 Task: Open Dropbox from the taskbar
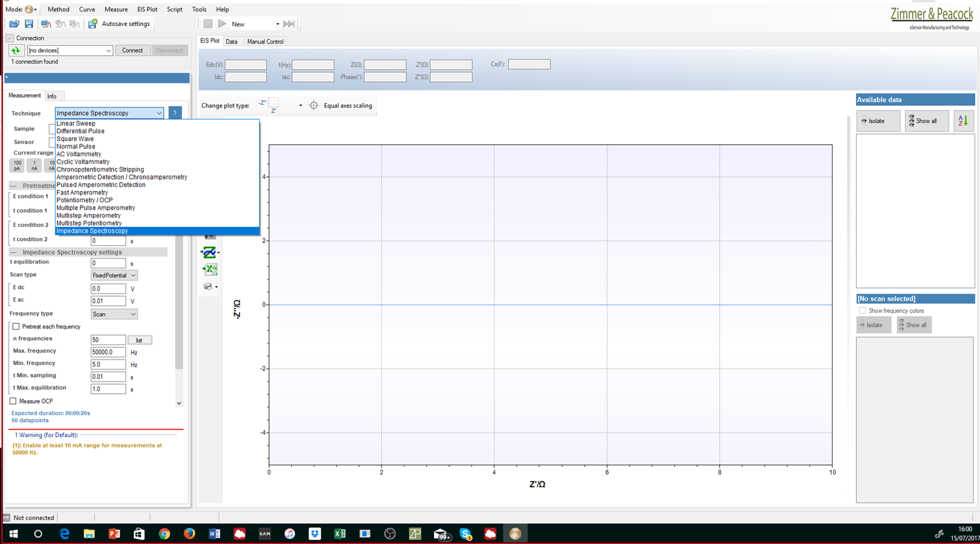(x=315, y=534)
